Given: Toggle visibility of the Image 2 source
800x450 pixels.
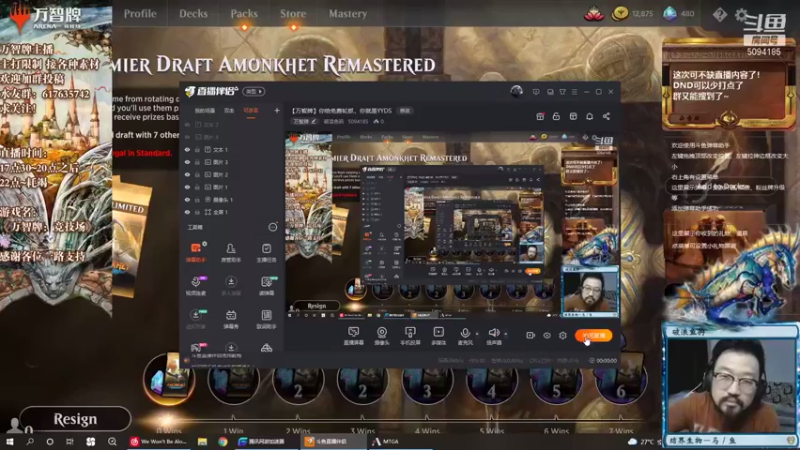Looking at the screenshot, I should coord(187,174).
